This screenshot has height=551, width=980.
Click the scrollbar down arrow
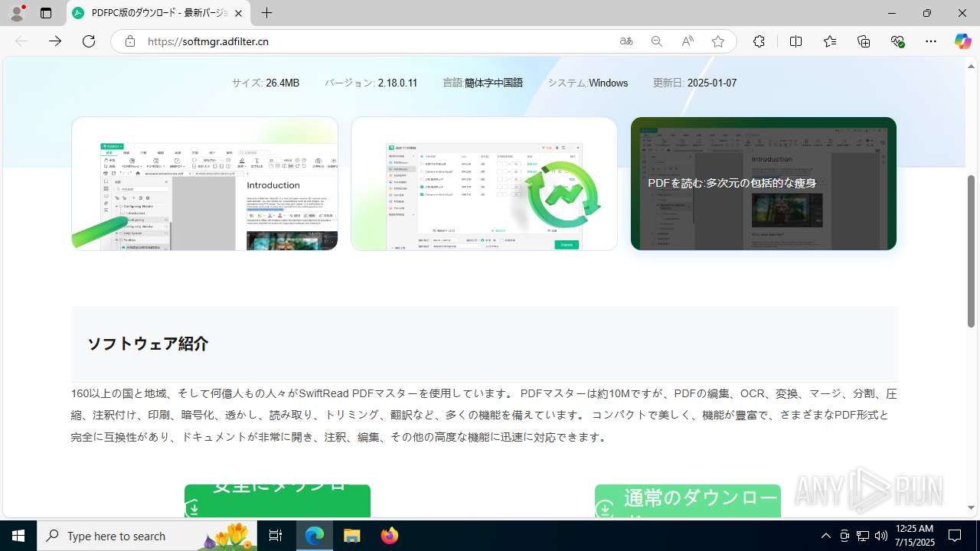click(x=971, y=507)
